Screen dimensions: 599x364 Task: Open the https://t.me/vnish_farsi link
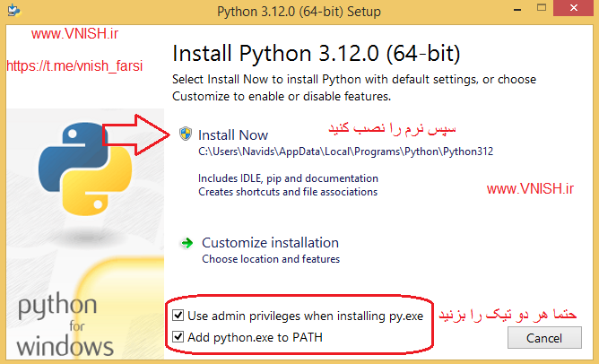click(x=74, y=66)
